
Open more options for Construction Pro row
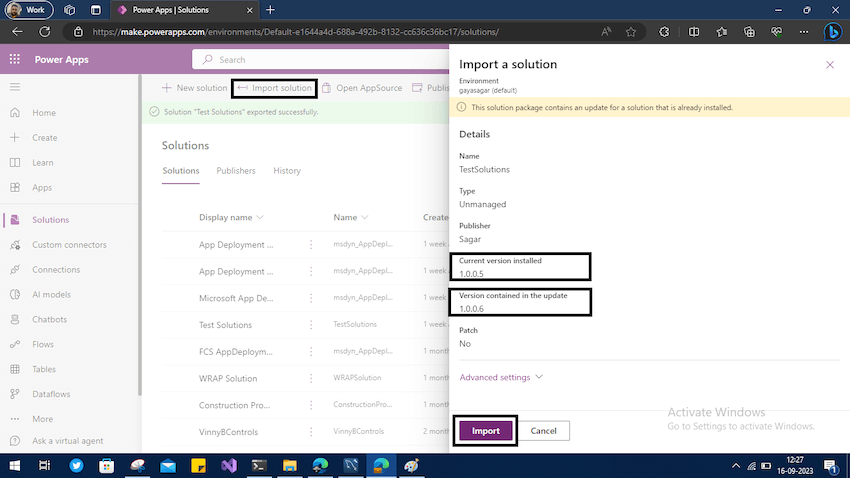(311, 405)
